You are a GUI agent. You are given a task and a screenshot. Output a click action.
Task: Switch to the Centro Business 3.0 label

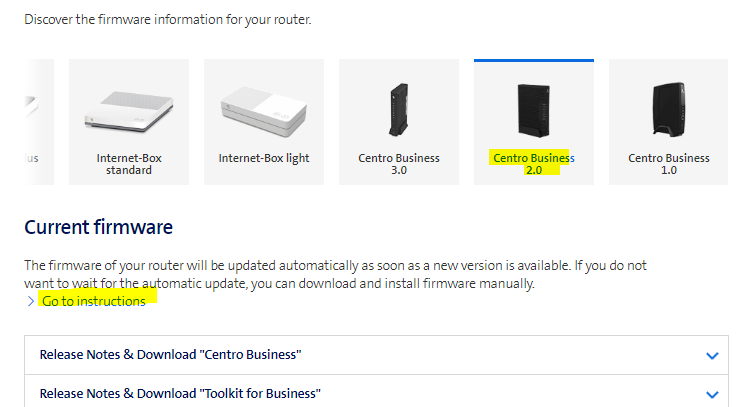click(398, 164)
